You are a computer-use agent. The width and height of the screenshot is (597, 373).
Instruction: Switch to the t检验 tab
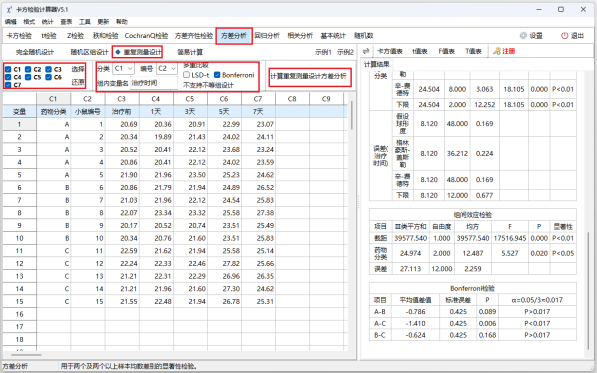49,36
